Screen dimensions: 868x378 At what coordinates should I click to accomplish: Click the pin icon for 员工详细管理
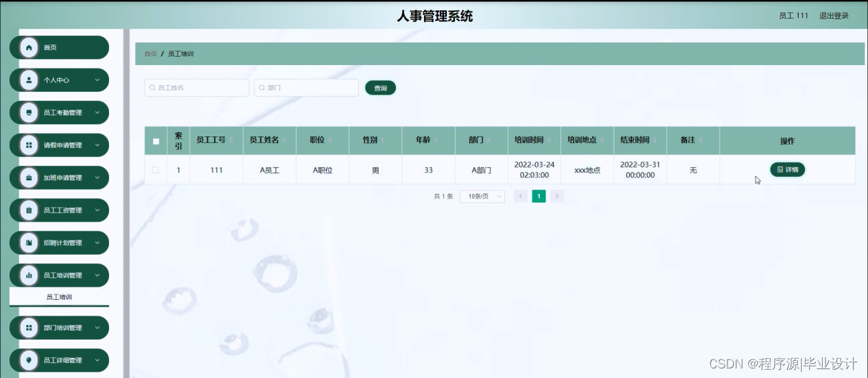(x=29, y=360)
